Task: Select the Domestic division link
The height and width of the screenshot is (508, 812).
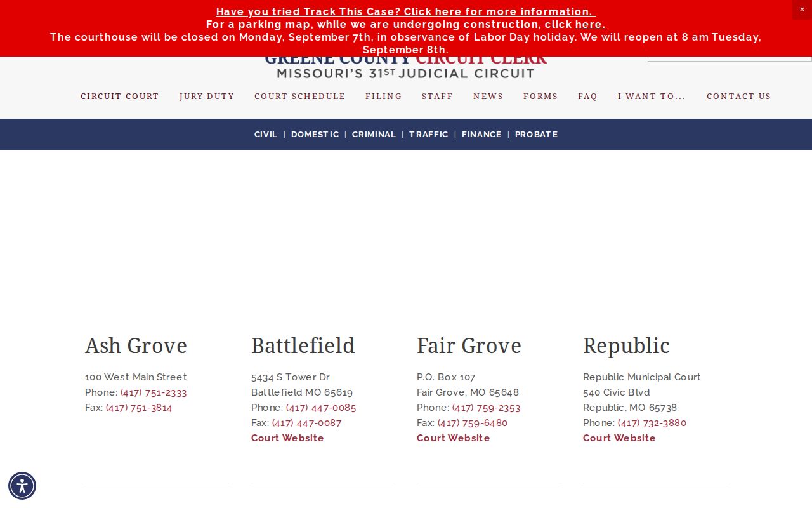Action: (x=315, y=135)
